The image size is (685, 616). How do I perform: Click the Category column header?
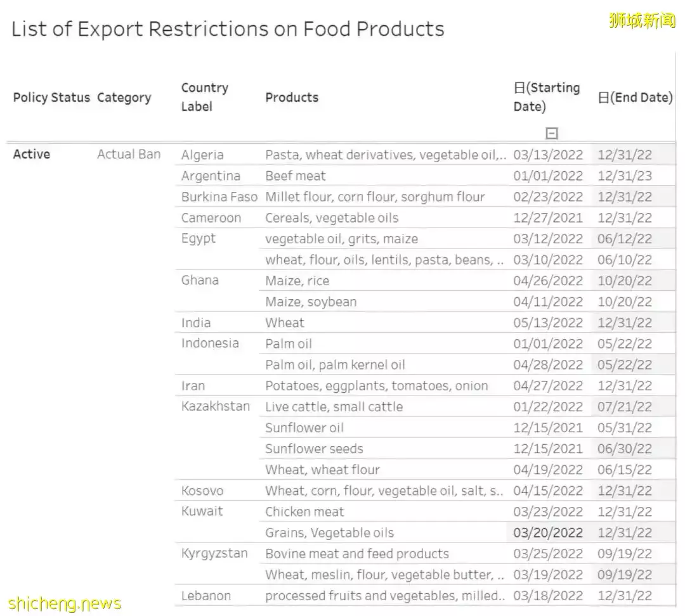point(124,98)
